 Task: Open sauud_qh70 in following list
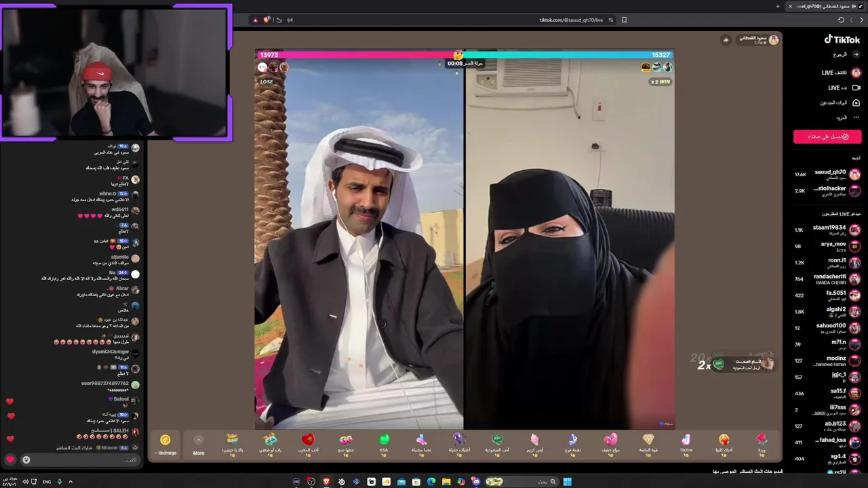click(828, 174)
